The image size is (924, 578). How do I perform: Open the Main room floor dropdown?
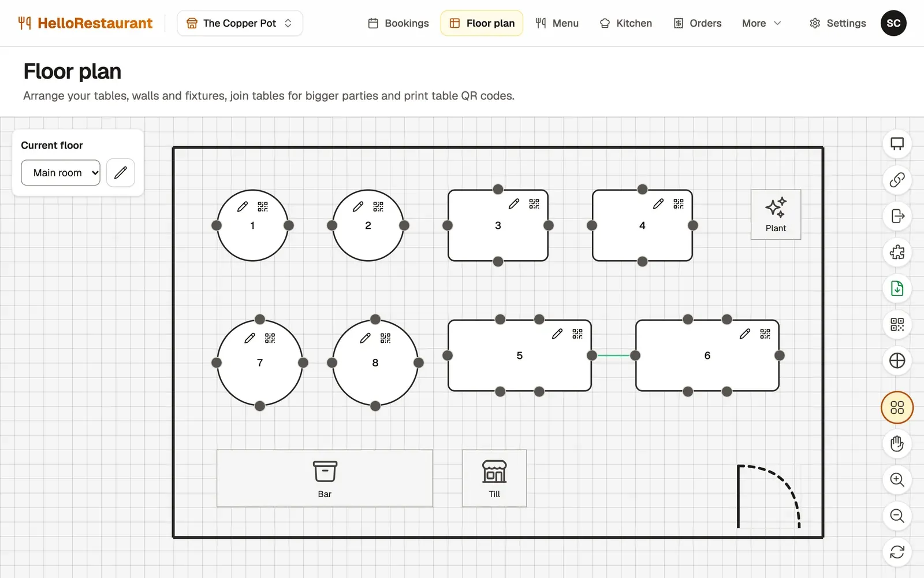(x=61, y=173)
